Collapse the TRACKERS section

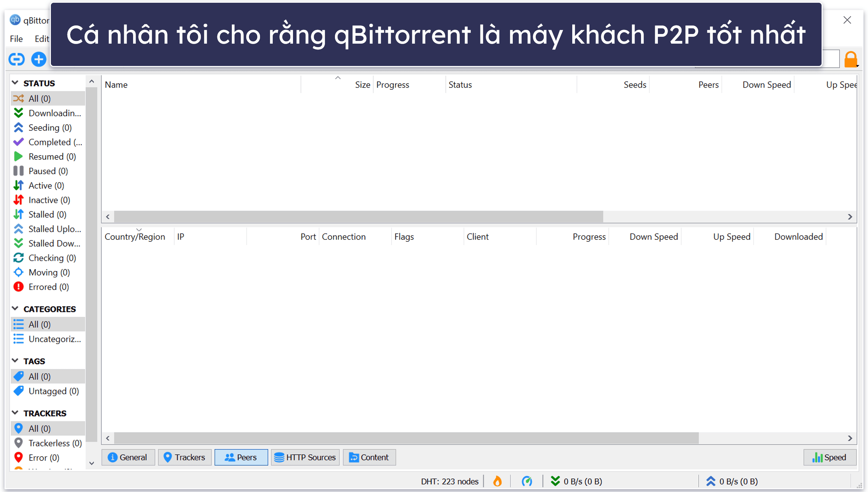(15, 413)
